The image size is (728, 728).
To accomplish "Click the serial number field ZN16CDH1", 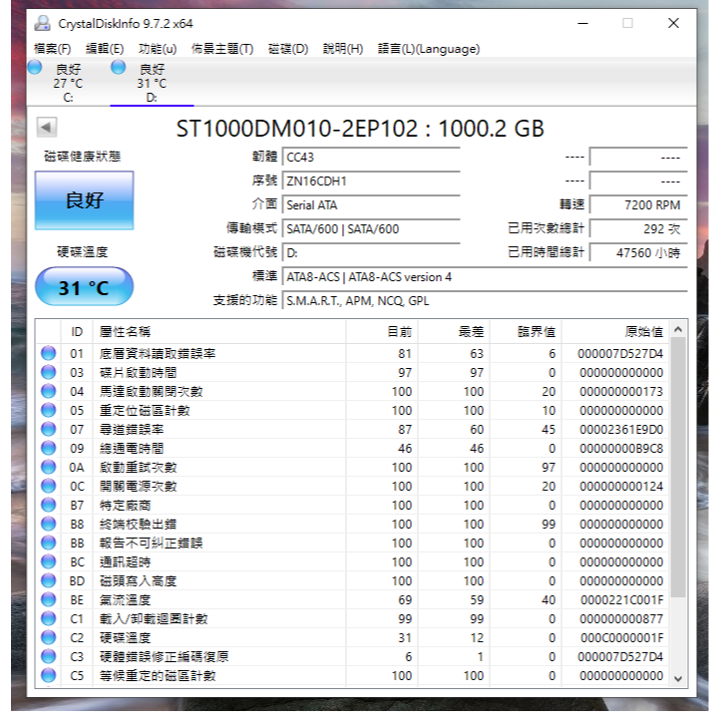I will [371, 182].
